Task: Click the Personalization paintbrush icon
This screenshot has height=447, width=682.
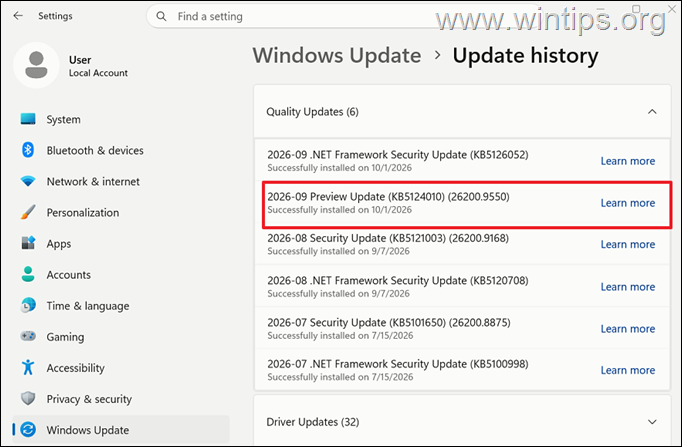Action: tap(28, 212)
